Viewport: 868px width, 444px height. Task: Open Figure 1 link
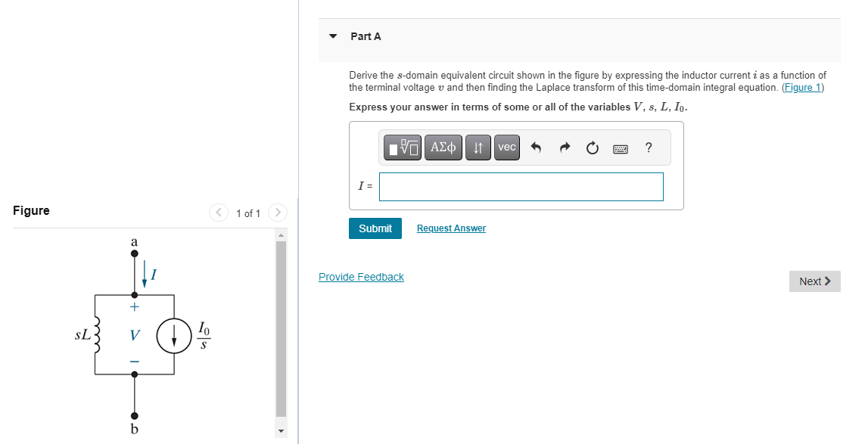point(804,87)
